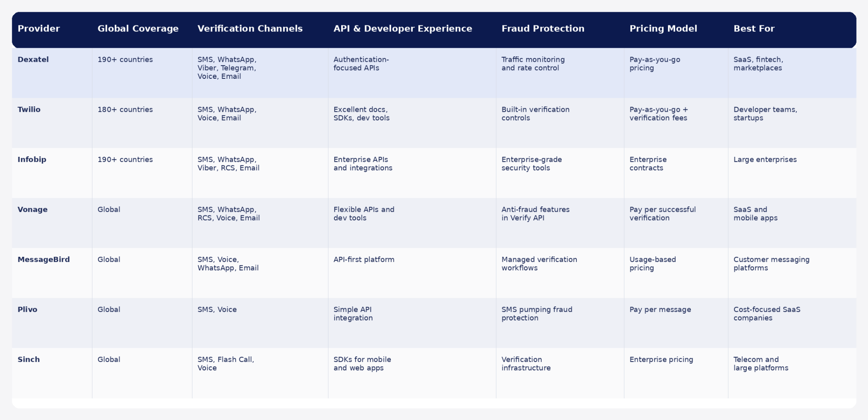
Task: Select the API & Developer Experience header
Action: click(403, 28)
